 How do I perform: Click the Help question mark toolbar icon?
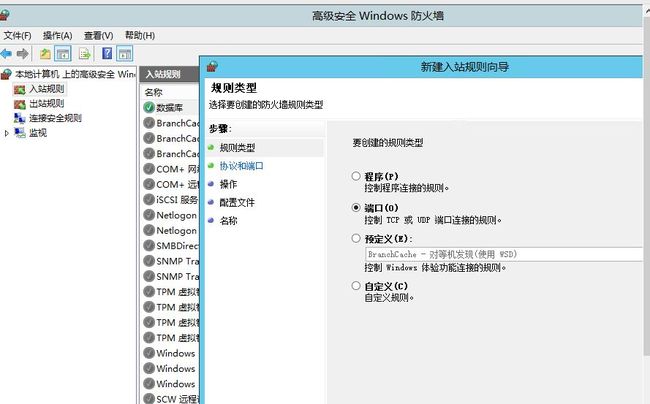107,53
